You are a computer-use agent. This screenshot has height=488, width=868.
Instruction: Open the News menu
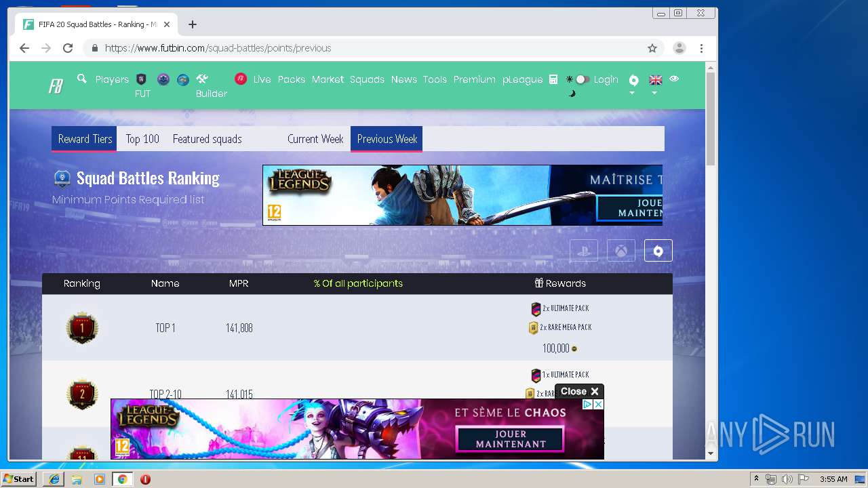click(403, 79)
